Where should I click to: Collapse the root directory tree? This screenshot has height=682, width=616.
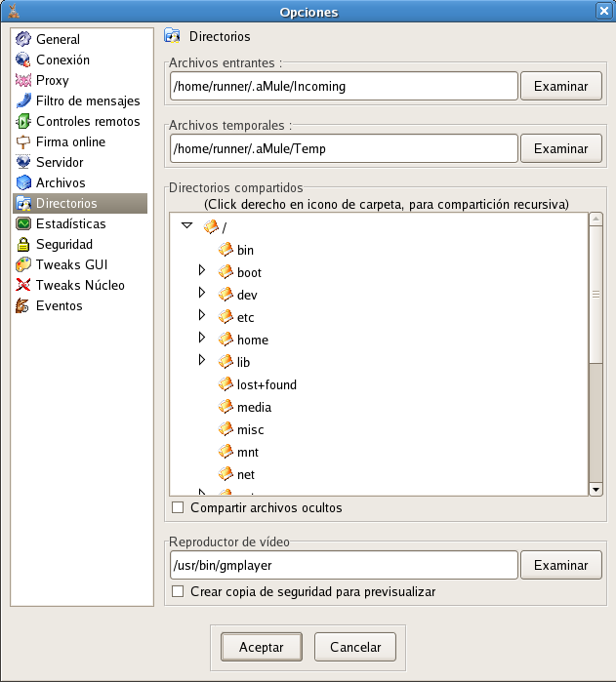186,225
